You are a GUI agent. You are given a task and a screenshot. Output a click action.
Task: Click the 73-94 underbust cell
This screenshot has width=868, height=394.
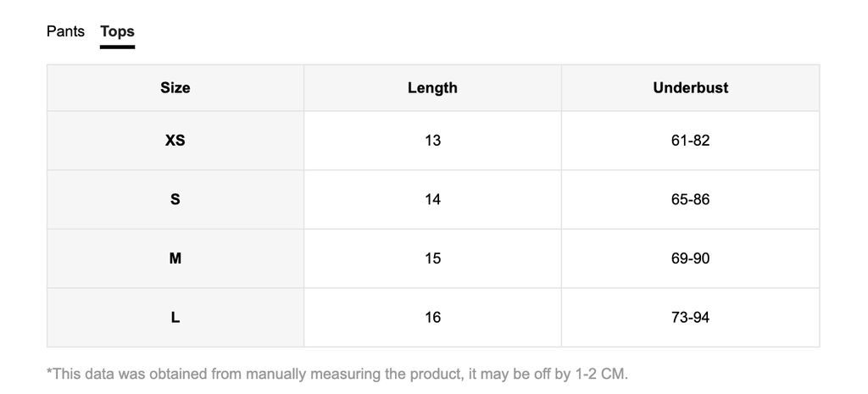click(x=690, y=318)
